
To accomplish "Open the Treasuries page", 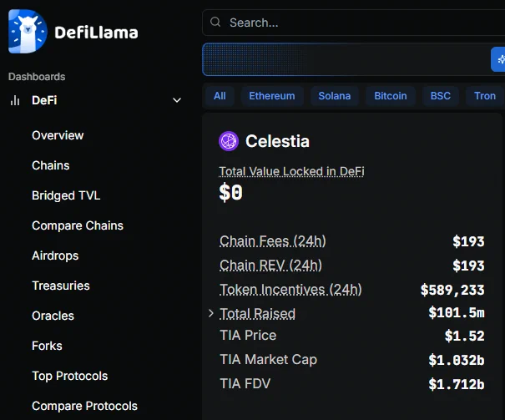I will point(61,286).
